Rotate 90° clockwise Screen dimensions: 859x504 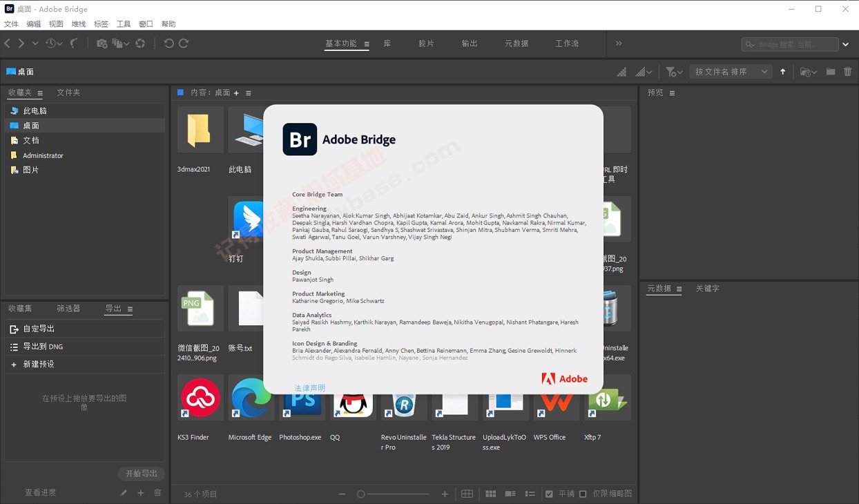[184, 43]
